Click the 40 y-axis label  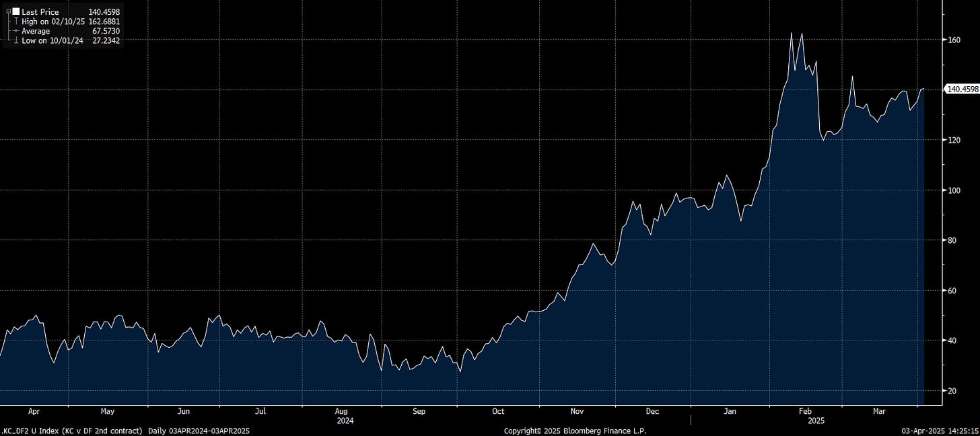click(952, 340)
